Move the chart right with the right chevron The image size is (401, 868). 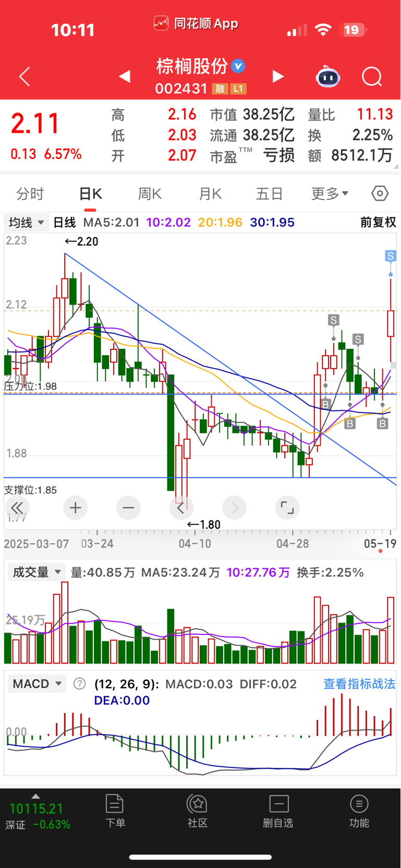(x=234, y=508)
